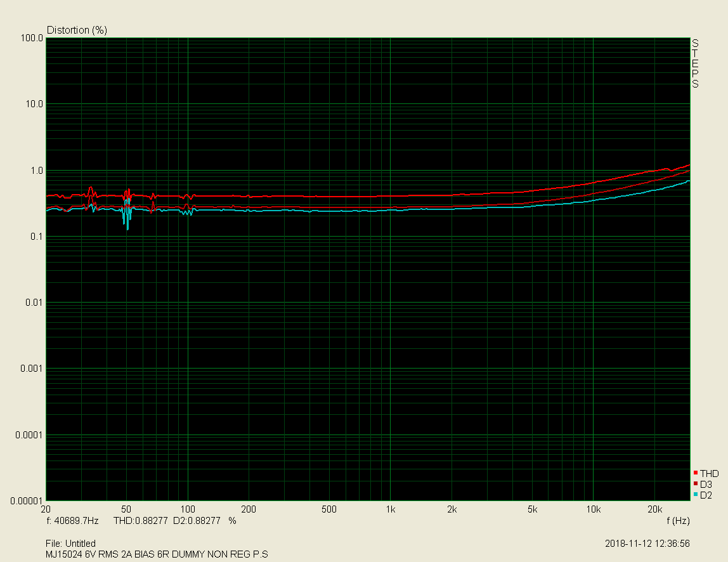Click the 'f (Hz)' axis label
The width and height of the screenshot is (728, 562).
[678, 521]
